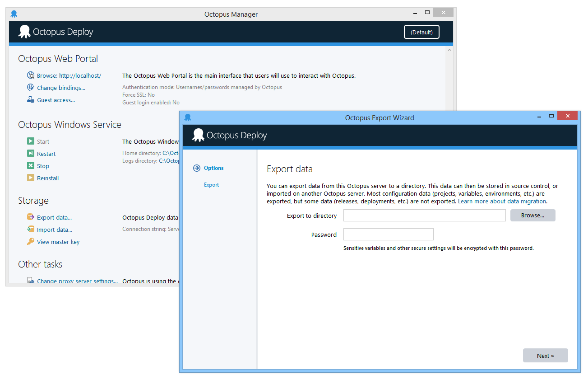Click the Export data icon under Storage
This screenshot has width=588, height=380.
(x=30, y=217)
